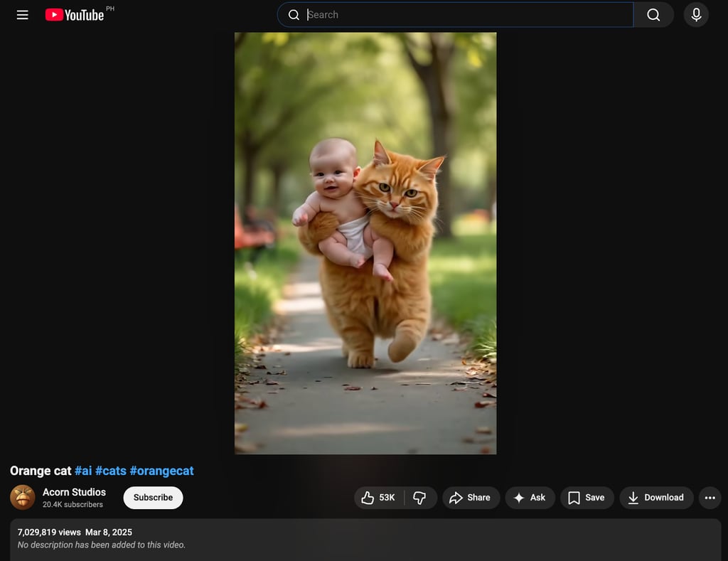This screenshot has width=728, height=561.
Task: Subscribe to Acorn Studios
Action: [153, 498]
